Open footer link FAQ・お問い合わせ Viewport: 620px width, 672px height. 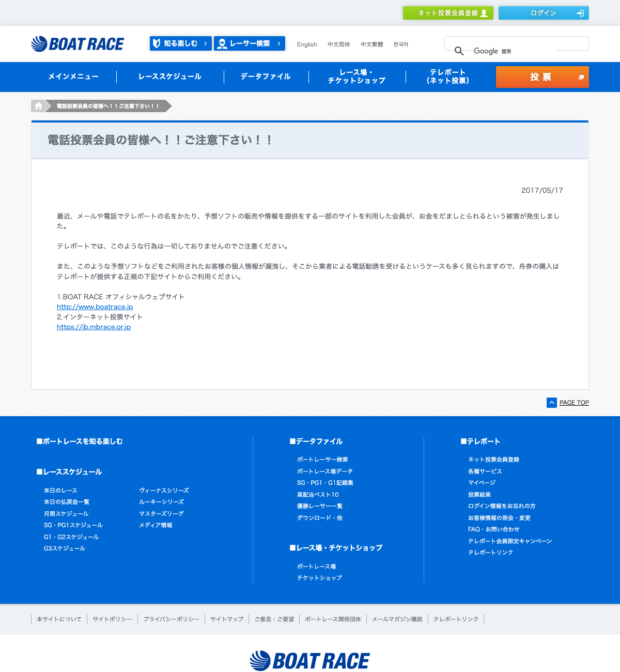pos(494,529)
